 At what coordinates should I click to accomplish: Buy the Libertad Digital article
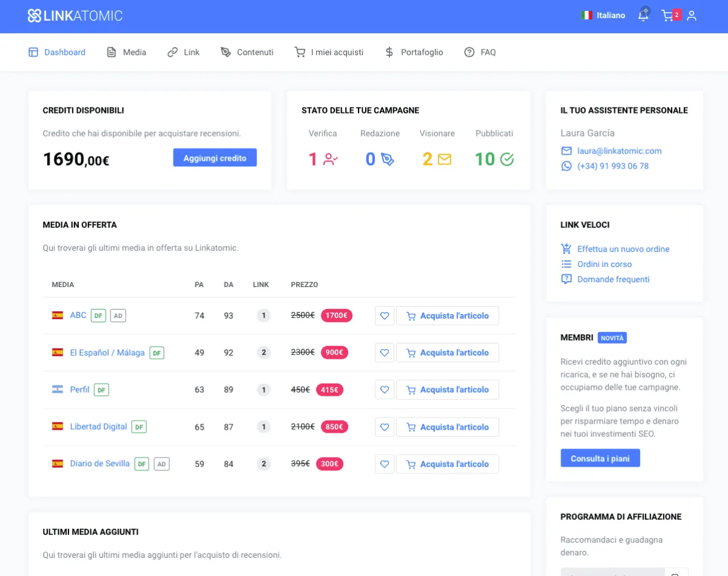(x=448, y=427)
